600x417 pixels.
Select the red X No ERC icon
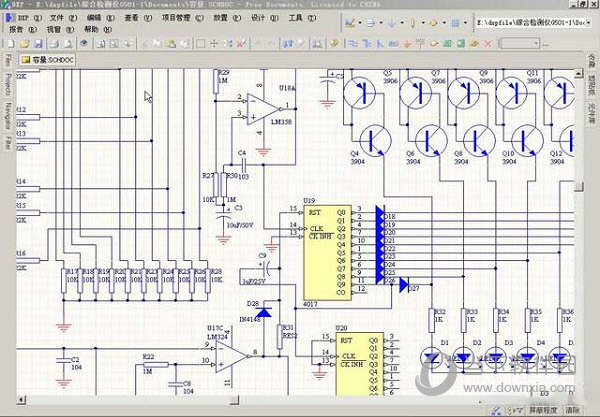(488, 44)
